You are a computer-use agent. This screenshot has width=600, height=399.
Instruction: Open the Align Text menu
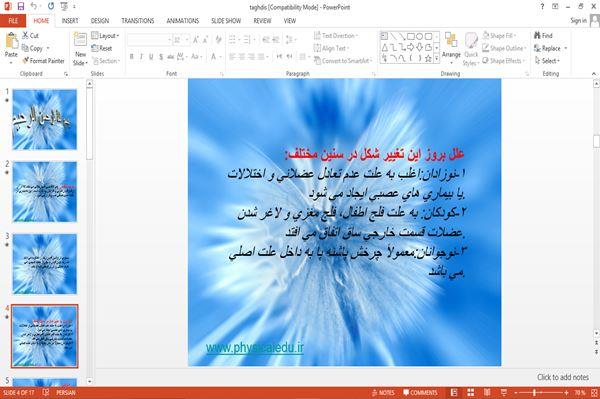click(331, 48)
